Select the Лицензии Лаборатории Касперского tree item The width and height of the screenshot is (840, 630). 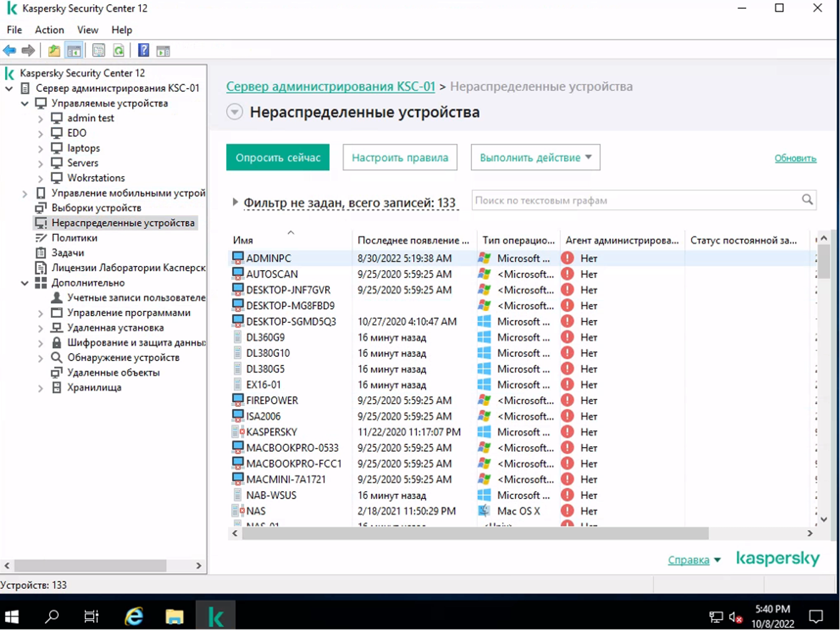pos(120,268)
